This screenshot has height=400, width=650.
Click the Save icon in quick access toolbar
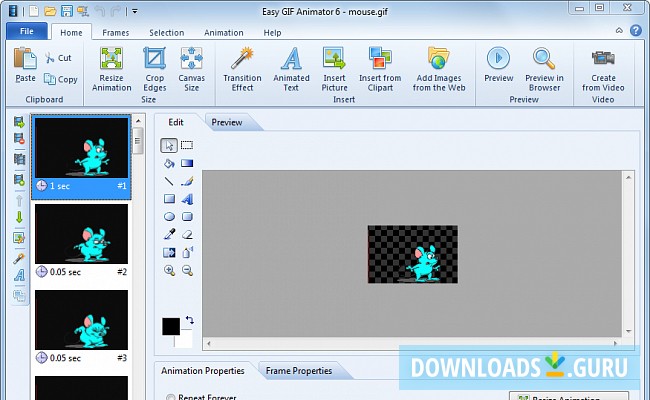(x=66, y=11)
